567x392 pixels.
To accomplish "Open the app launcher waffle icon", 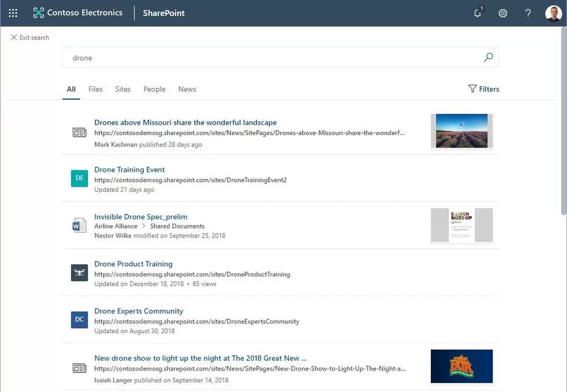I will 13,13.
